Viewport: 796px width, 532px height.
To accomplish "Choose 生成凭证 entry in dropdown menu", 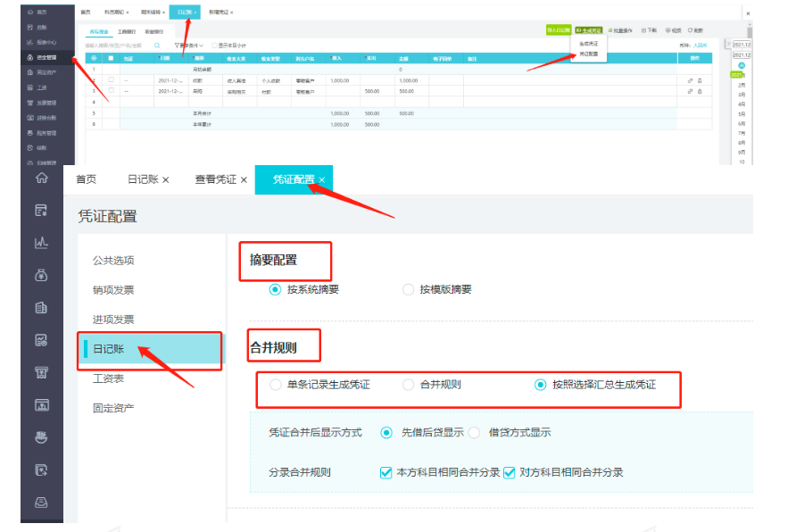I will point(589,44).
